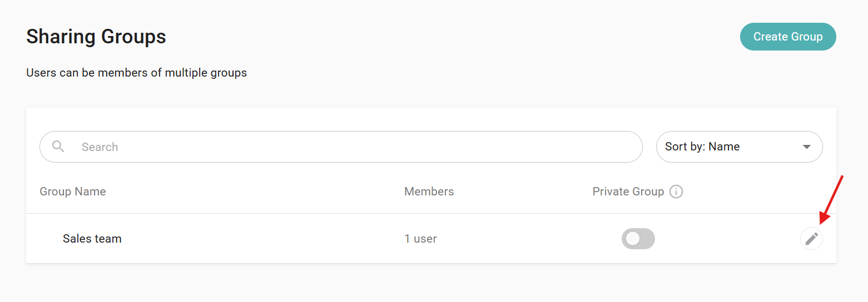Click the white knob of the toggle

coord(633,239)
